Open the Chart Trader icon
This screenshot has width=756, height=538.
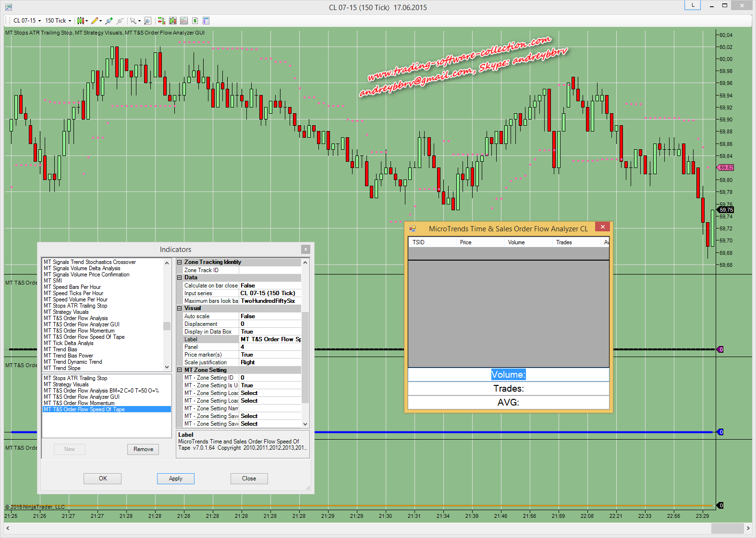click(161, 21)
